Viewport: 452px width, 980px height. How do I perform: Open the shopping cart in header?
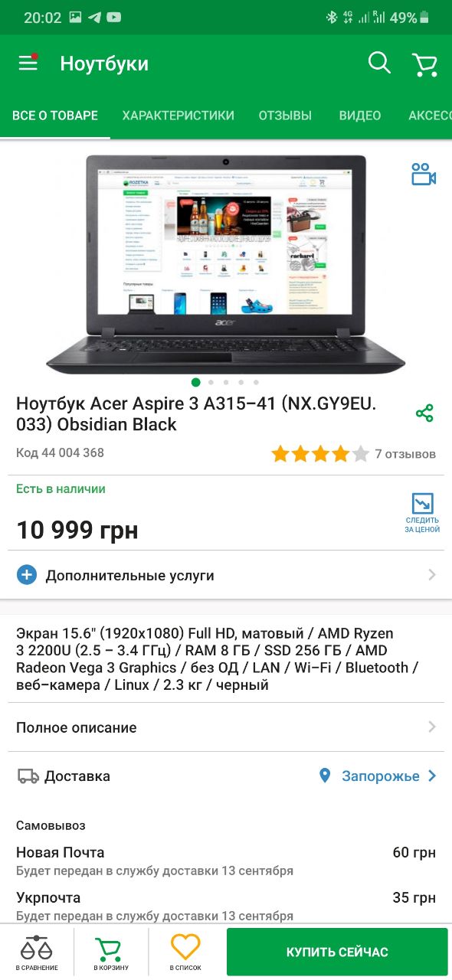tap(424, 64)
